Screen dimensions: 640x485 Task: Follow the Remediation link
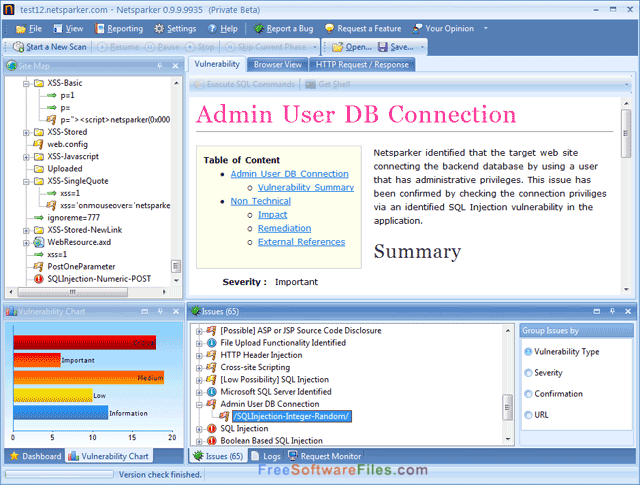click(x=284, y=228)
